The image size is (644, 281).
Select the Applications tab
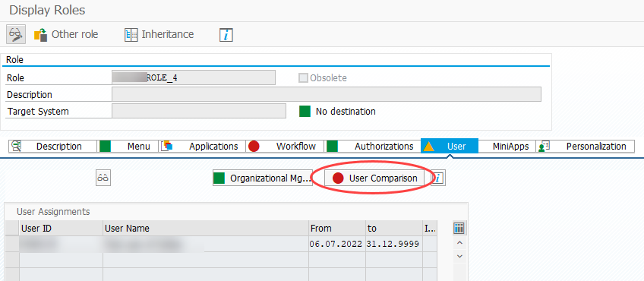pos(202,147)
